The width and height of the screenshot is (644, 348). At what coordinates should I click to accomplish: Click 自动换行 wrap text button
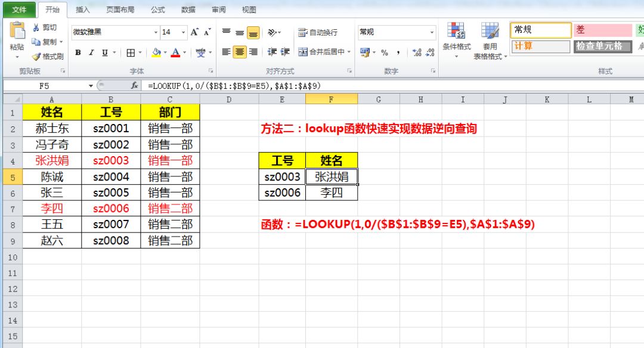318,32
